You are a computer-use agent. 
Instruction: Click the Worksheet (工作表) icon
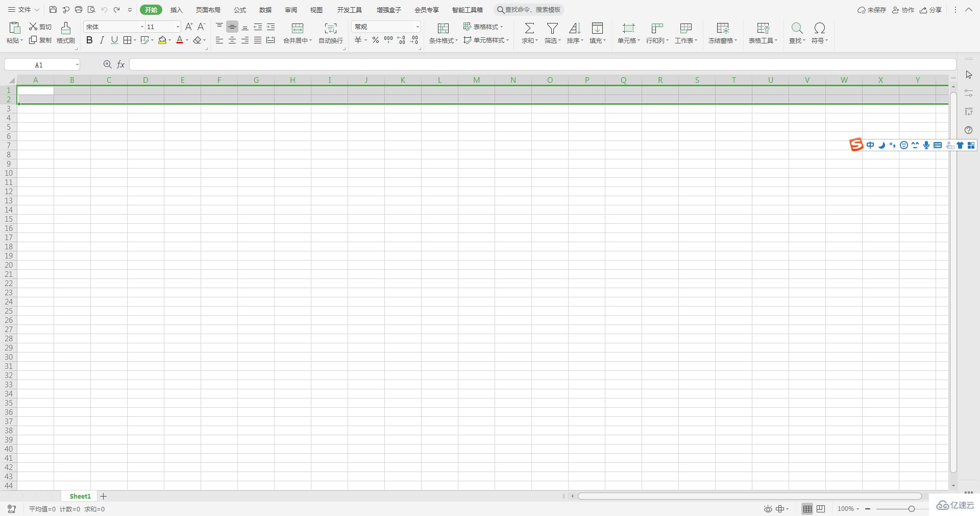click(686, 28)
